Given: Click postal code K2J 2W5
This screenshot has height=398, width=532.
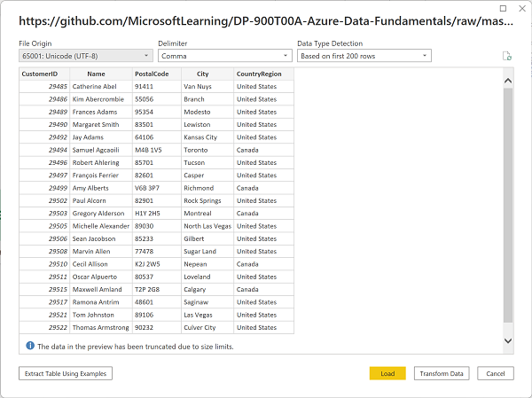Looking at the screenshot, I should coord(157,264).
